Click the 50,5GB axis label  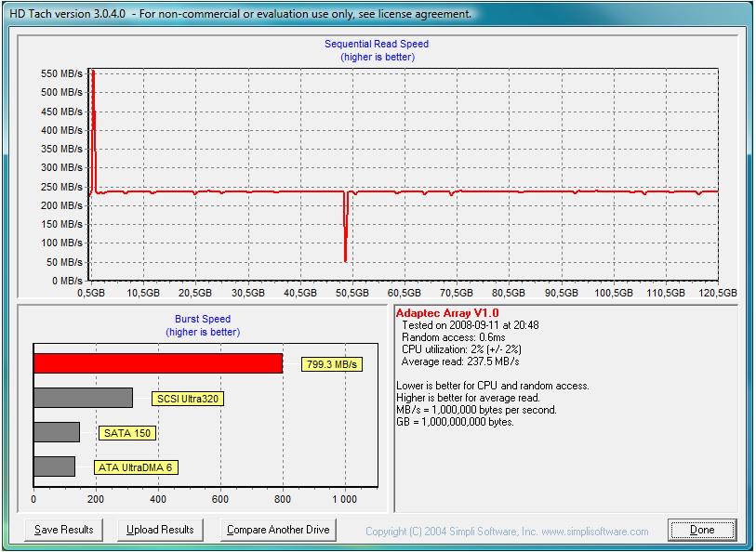tap(352, 293)
